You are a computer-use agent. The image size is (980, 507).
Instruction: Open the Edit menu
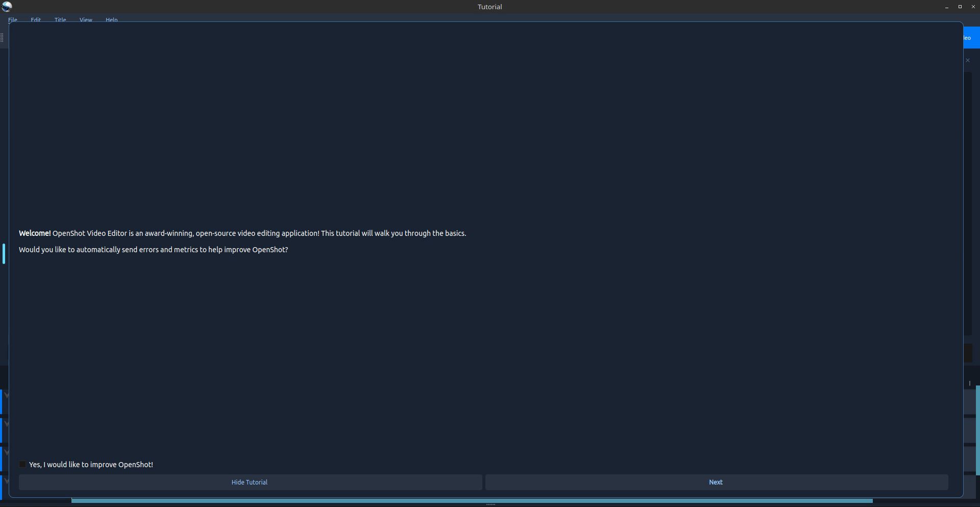(x=36, y=19)
